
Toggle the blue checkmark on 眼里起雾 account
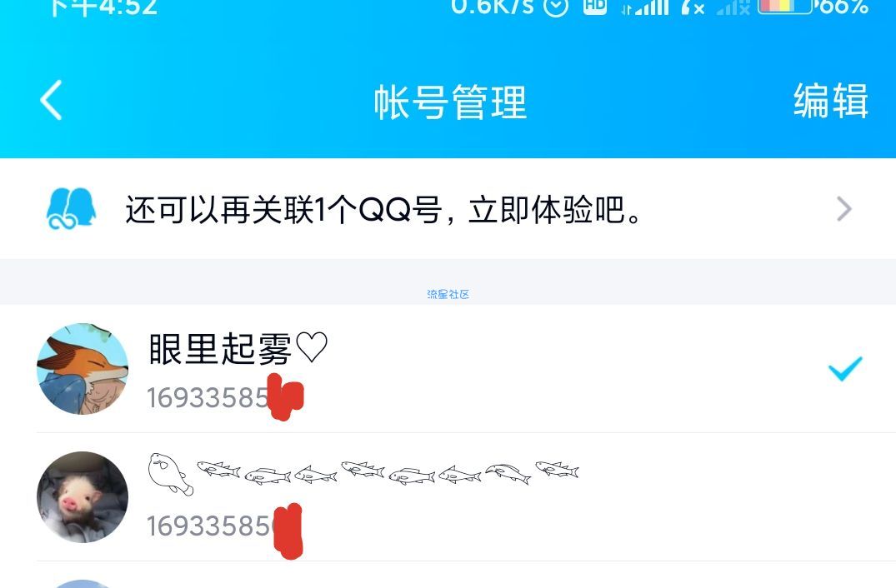845,369
